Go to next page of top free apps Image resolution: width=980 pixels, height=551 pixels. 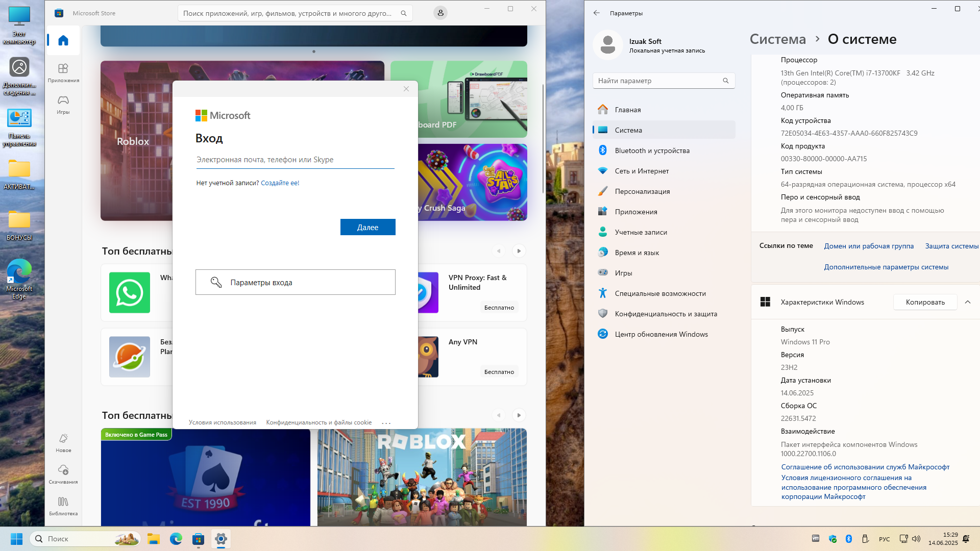(519, 251)
